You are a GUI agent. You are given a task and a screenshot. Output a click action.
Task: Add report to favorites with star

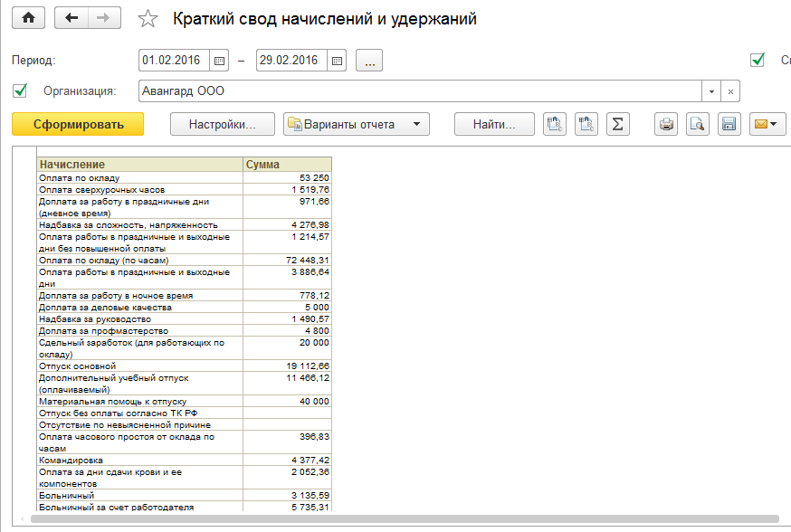(148, 19)
